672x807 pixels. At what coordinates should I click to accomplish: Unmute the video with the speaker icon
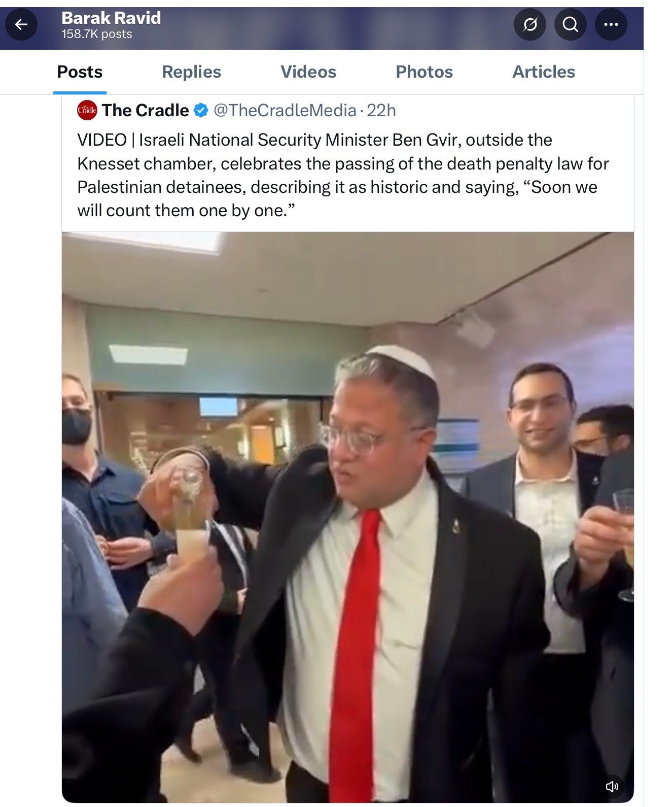[x=612, y=787]
